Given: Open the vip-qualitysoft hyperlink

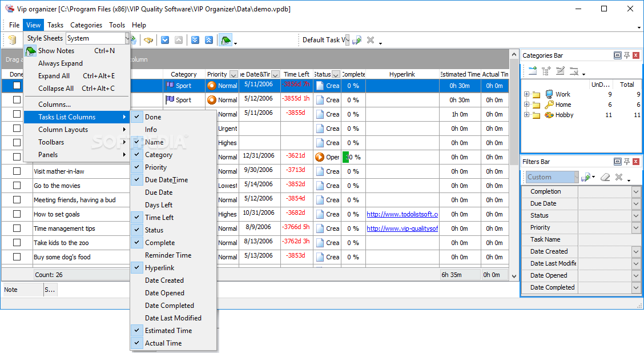Looking at the screenshot, I should click(x=402, y=228).
